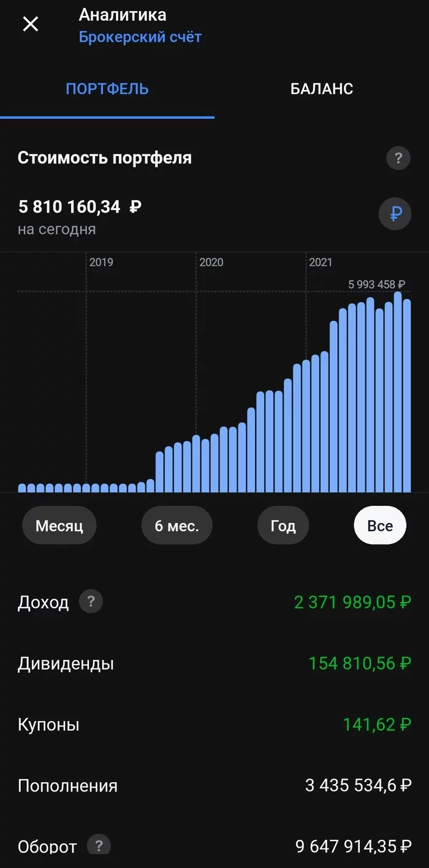
Task: Tap the turnover value 9 647 914,35 ₽
Action: pyautogui.click(x=353, y=847)
